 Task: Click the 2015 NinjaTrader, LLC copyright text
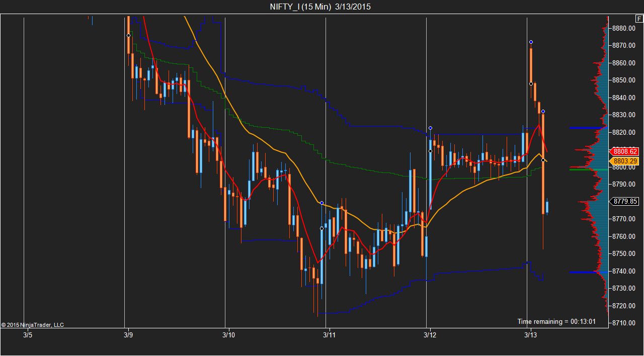pos(33,325)
